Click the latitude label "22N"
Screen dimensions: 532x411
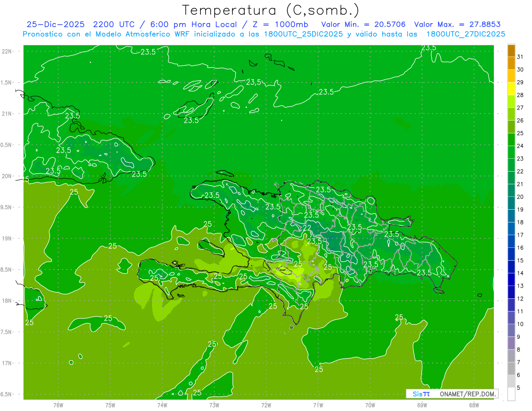tap(7, 51)
